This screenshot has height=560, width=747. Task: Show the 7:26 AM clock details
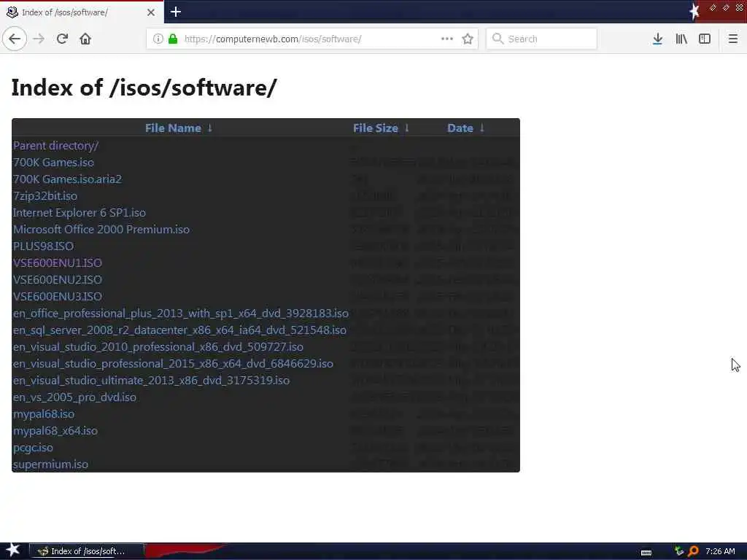(x=720, y=551)
